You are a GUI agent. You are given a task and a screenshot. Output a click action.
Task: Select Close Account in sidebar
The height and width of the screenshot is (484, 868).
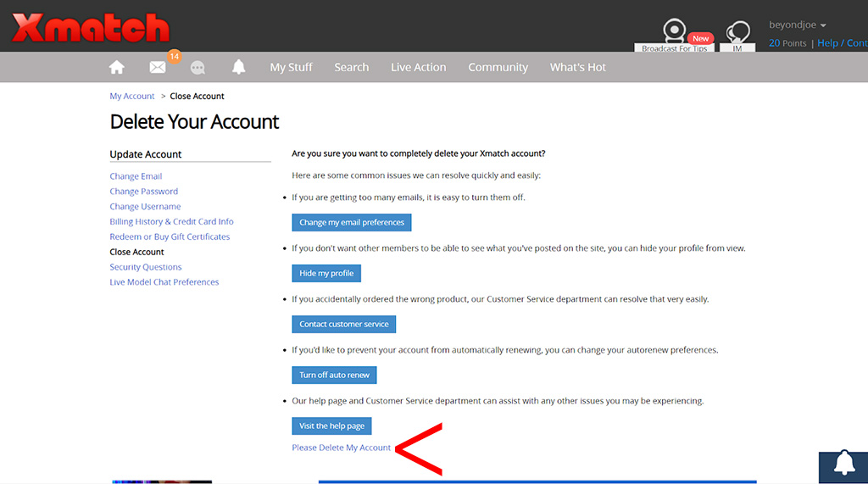click(x=136, y=252)
